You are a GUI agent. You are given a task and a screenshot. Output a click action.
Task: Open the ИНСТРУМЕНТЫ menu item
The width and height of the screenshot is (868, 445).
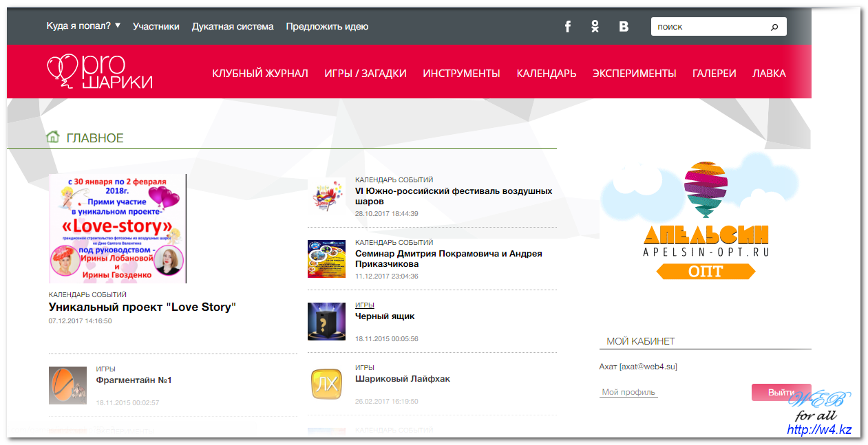point(461,73)
